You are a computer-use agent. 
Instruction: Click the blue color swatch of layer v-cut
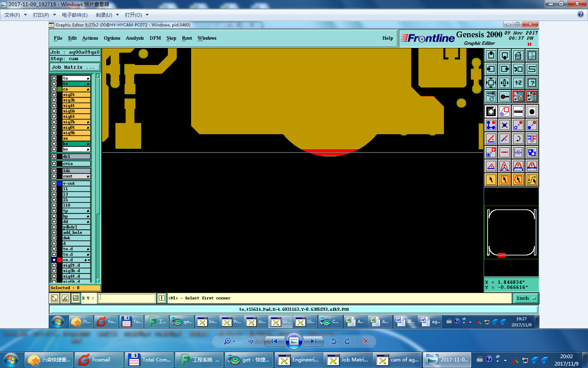point(59,183)
